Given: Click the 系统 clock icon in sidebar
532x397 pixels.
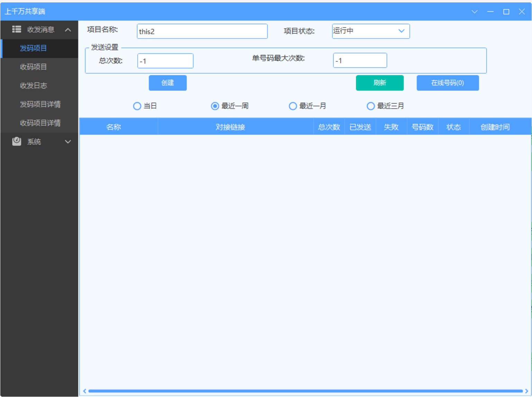Looking at the screenshot, I should point(17,141).
